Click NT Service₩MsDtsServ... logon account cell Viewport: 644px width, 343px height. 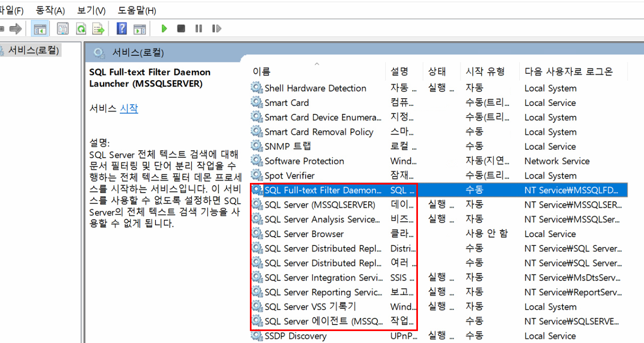pyautogui.click(x=572, y=278)
